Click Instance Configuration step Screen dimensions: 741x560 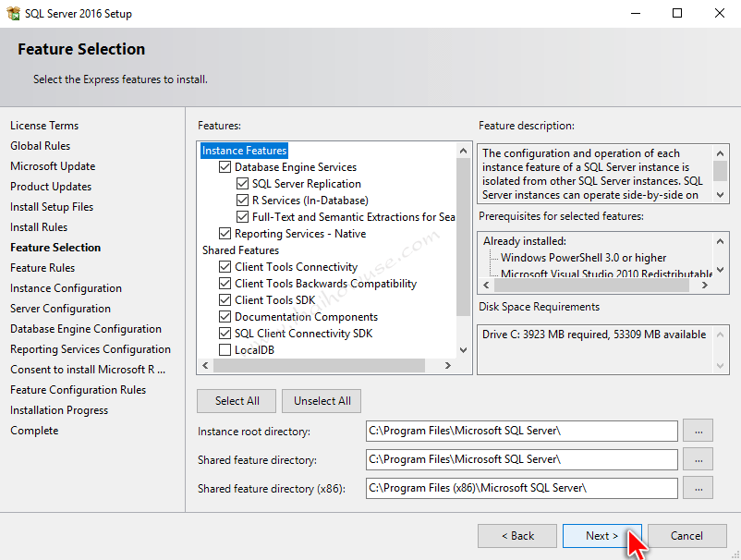tap(67, 288)
